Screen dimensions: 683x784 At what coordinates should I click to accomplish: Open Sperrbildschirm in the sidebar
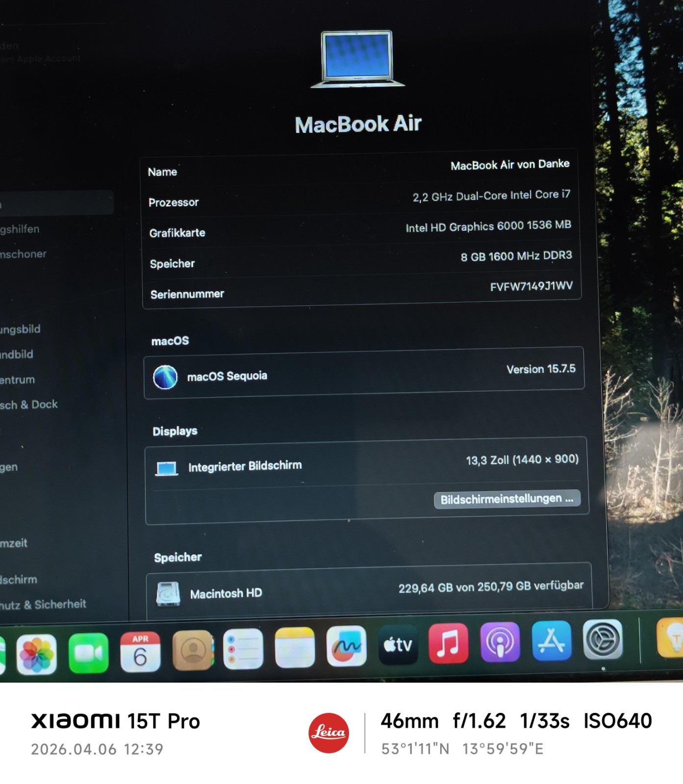point(19,580)
